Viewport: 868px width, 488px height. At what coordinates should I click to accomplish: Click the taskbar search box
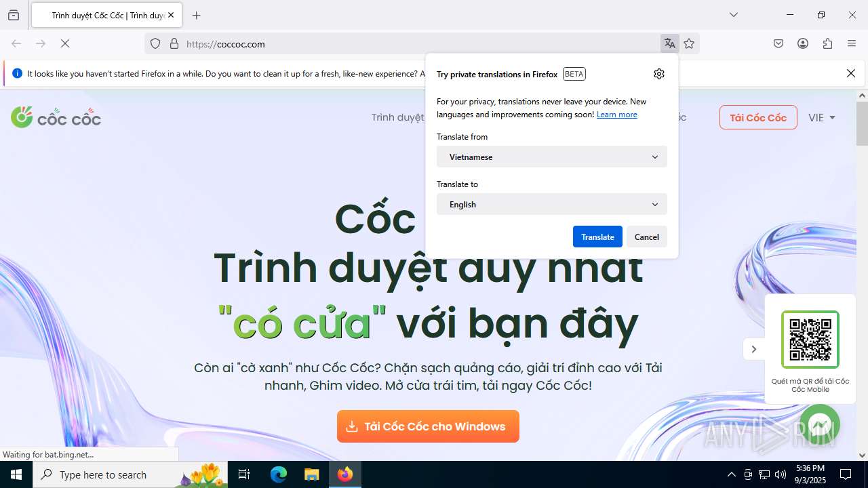pos(130,474)
